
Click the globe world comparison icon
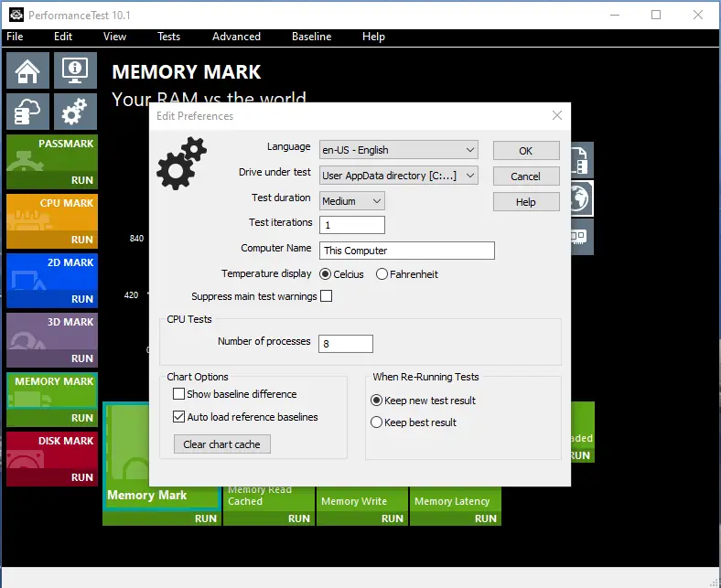[x=582, y=198]
